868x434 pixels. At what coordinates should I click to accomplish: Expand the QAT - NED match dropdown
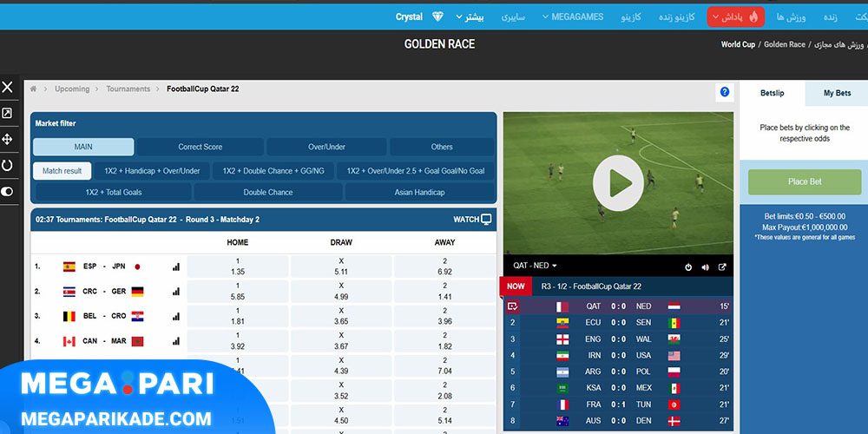point(535,266)
